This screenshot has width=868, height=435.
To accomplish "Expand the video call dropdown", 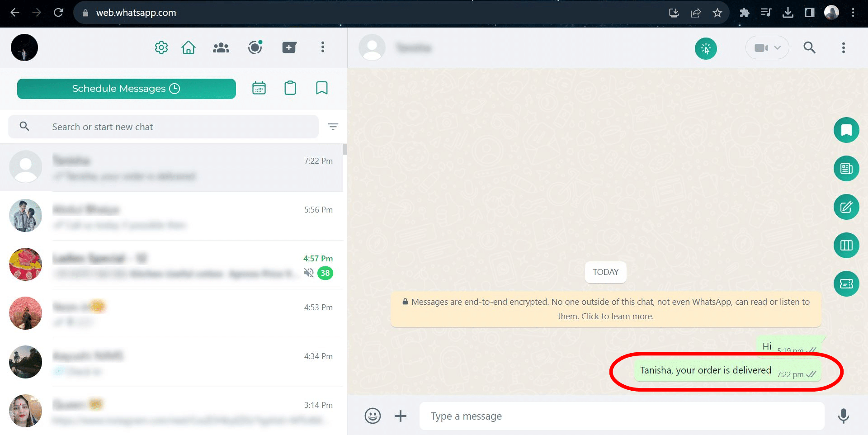I will 767,48.
